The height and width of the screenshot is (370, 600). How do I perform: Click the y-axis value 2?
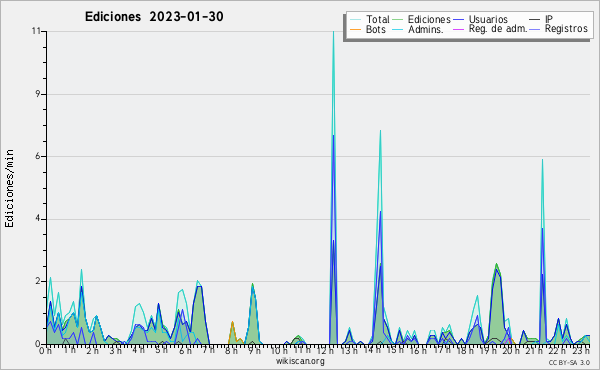(x=38, y=281)
